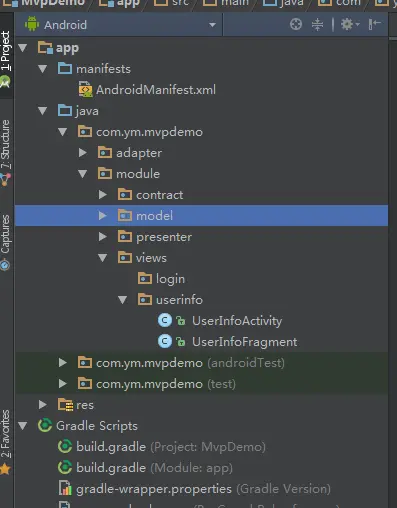The width and height of the screenshot is (397, 508).
Task: Select gradle-wrapper.properties (Gradle Version) label
Action: tap(203, 489)
